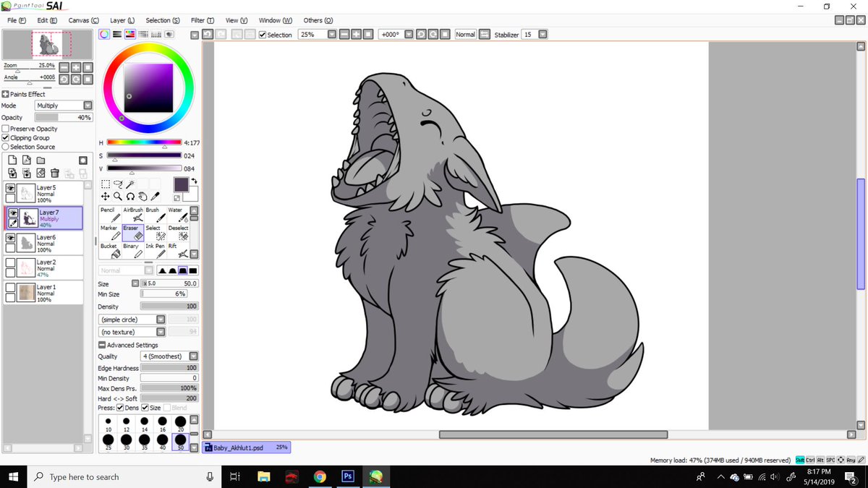Image resolution: width=868 pixels, height=488 pixels.
Task: Open the Canvas menu
Action: click(83, 20)
